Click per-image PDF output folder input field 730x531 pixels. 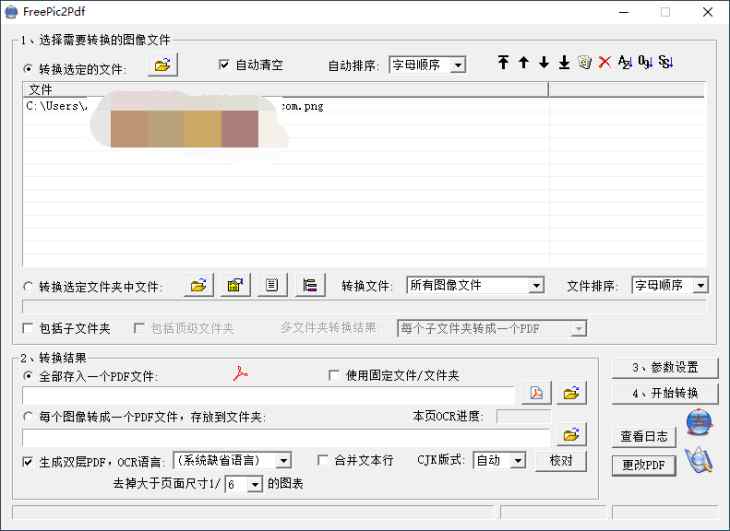[x=286, y=437]
